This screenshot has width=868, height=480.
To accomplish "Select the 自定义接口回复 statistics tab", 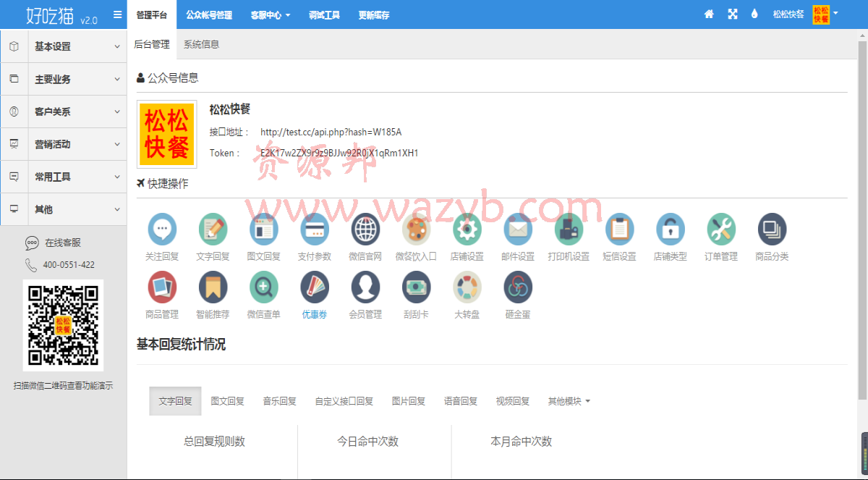I will coord(344,401).
